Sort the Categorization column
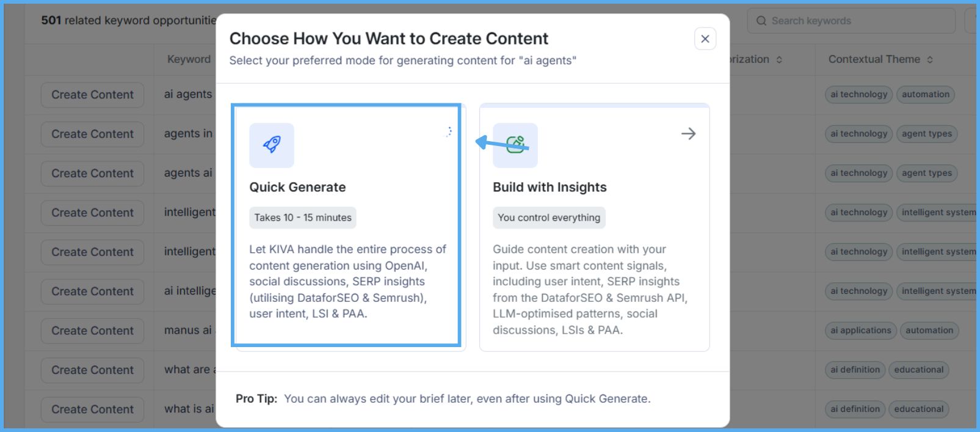Viewport: 980px width, 432px height. tap(779, 59)
